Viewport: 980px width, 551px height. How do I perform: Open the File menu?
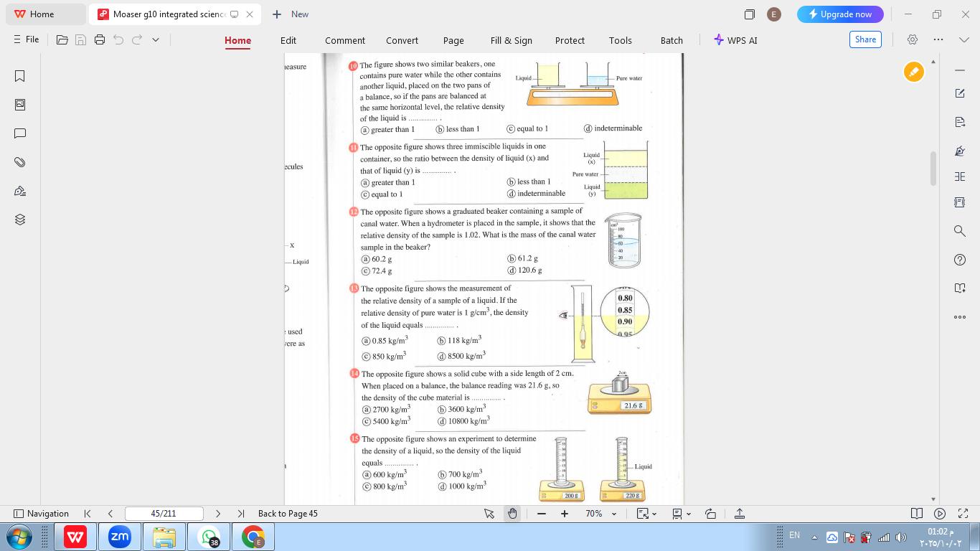pos(27,39)
